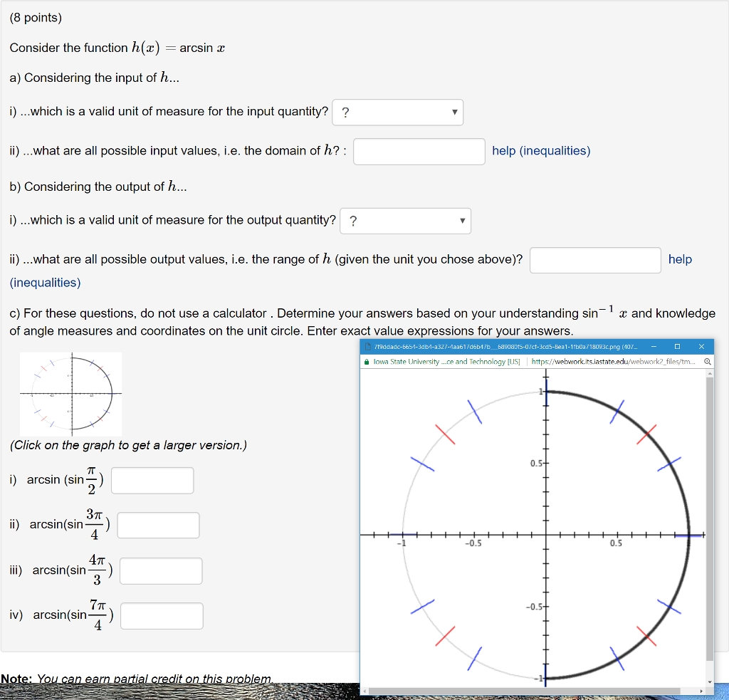
Task: Click the dropdown arrow beside the input quantity selector
Action: click(x=454, y=112)
